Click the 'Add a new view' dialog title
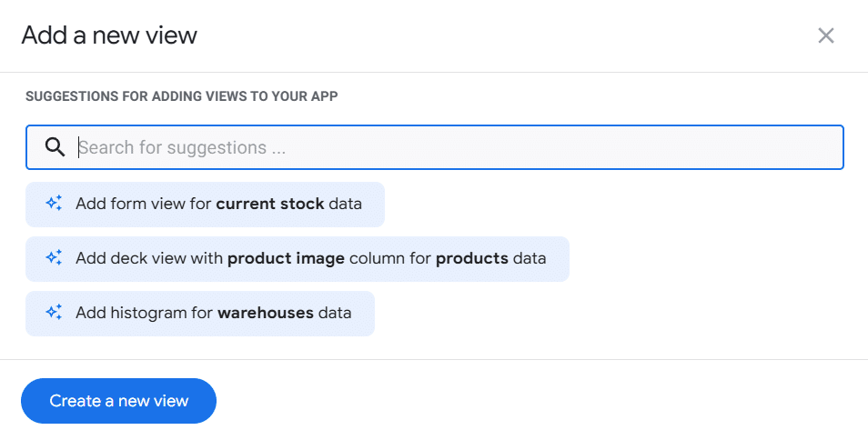 [109, 35]
